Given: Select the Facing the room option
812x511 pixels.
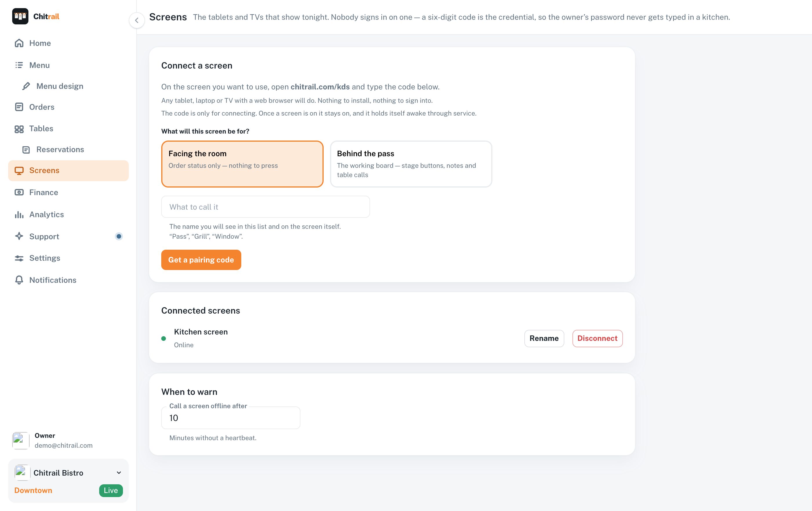Looking at the screenshot, I should pos(242,164).
